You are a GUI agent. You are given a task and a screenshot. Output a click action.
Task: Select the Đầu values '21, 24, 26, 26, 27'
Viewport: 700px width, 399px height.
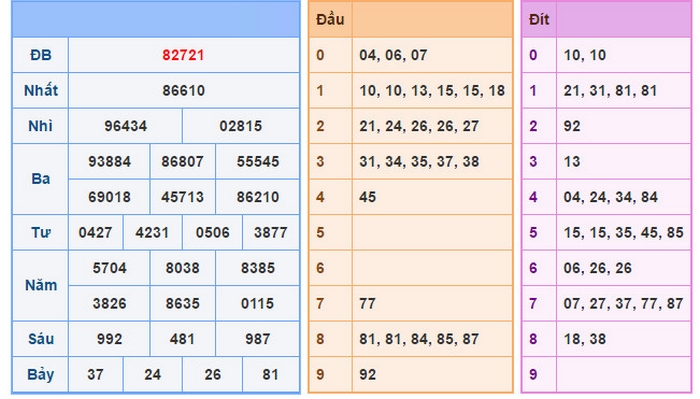point(419,126)
